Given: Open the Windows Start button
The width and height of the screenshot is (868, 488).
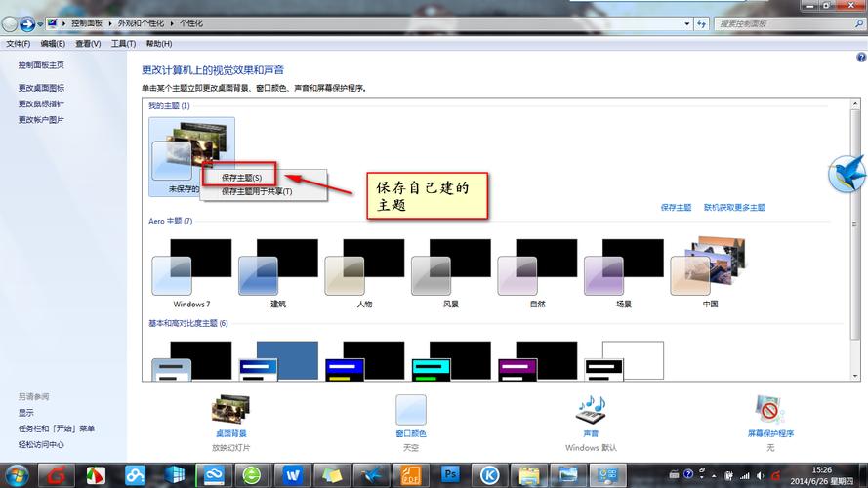Looking at the screenshot, I should (16, 475).
